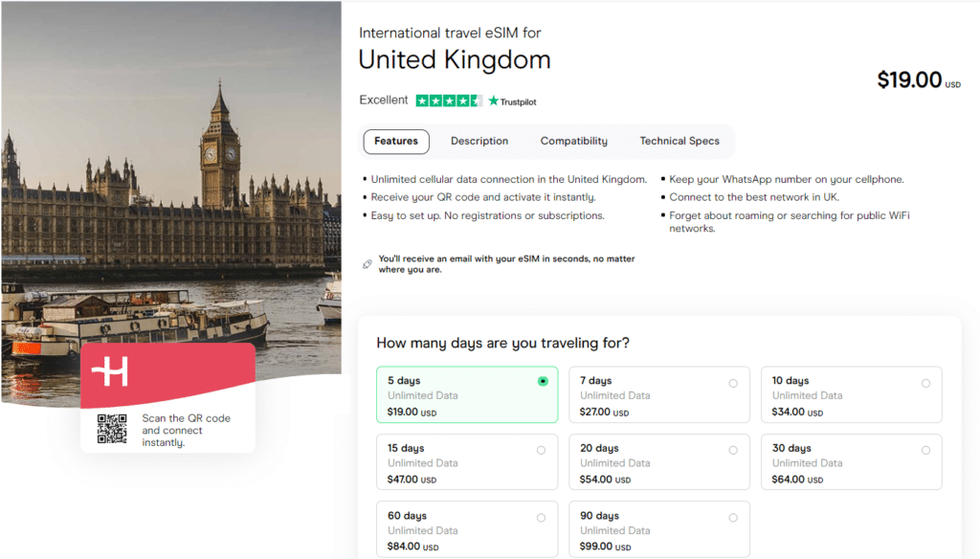
Task: Switch to the Description tab
Action: click(479, 141)
